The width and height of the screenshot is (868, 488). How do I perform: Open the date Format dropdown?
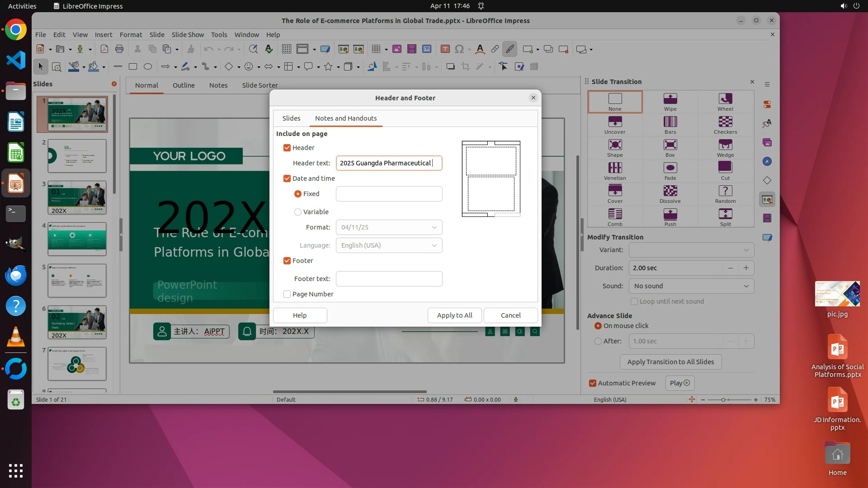click(x=389, y=227)
